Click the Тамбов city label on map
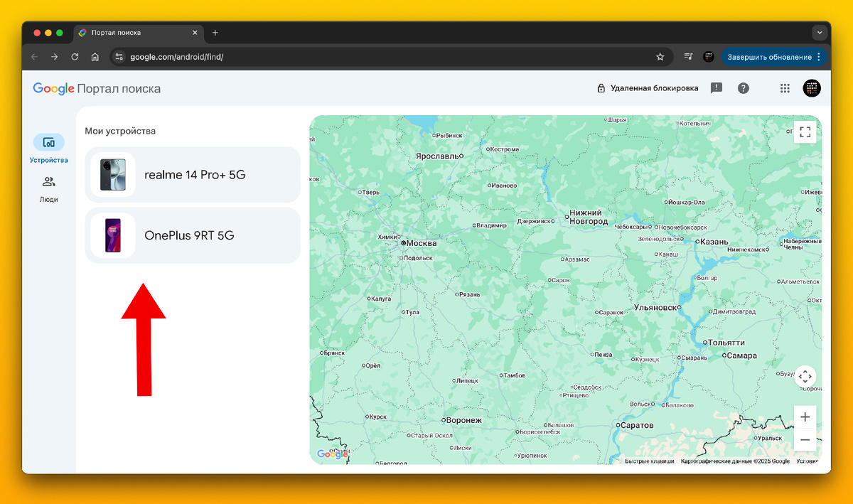 (x=513, y=375)
